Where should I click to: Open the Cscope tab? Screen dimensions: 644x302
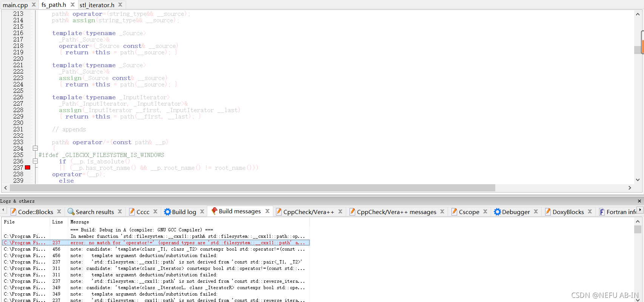(x=469, y=212)
